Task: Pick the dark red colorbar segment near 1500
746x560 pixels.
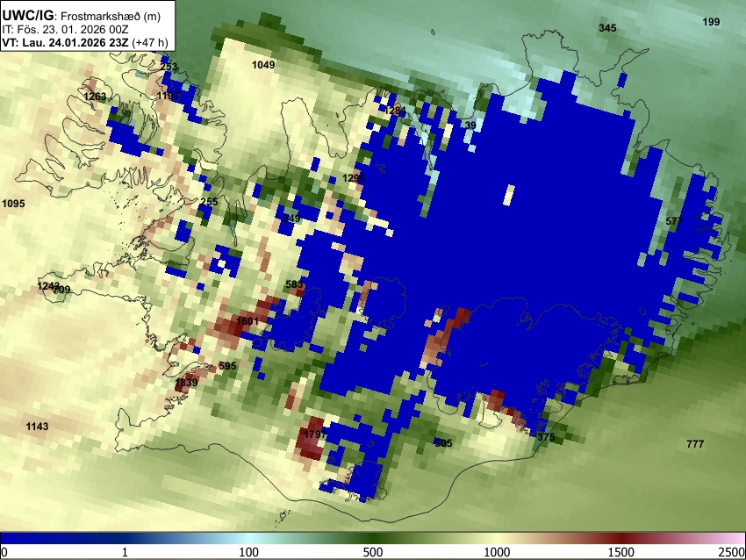Action: (621, 539)
